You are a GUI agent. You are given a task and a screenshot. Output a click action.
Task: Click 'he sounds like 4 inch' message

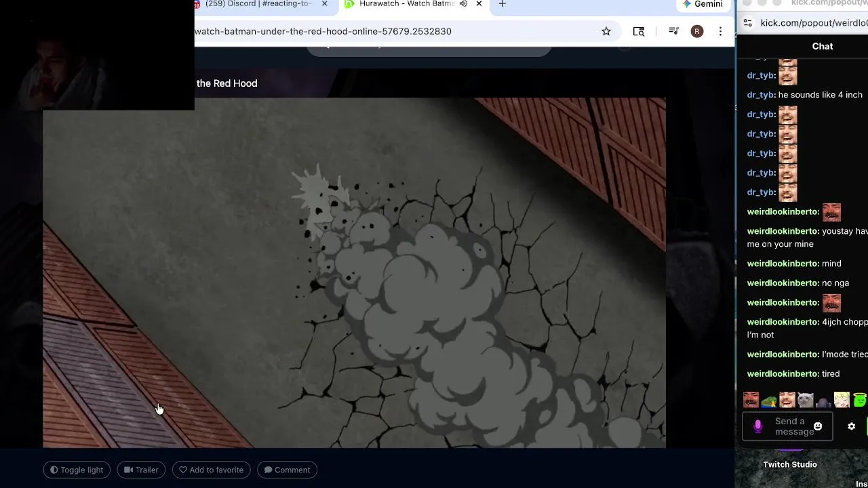(821, 95)
